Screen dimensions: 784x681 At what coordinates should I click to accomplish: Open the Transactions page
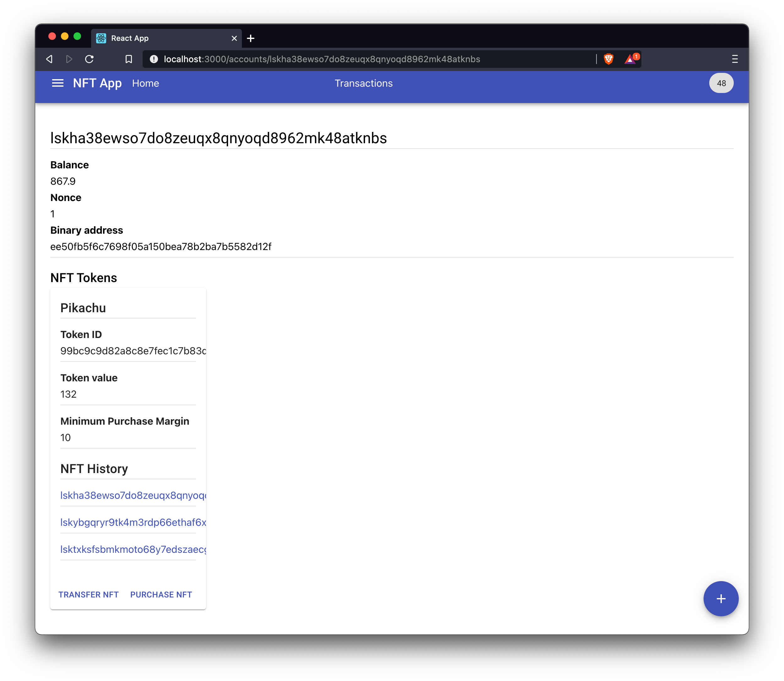click(x=363, y=84)
